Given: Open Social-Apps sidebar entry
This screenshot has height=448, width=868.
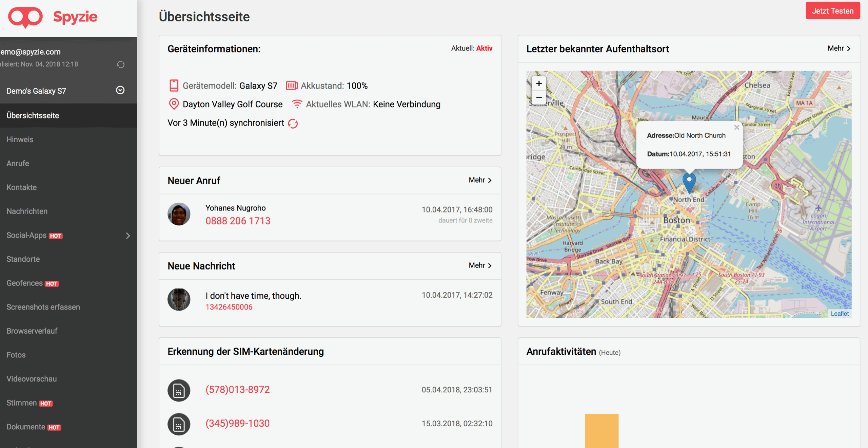Looking at the screenshot, I should click(x=68, y=235).
